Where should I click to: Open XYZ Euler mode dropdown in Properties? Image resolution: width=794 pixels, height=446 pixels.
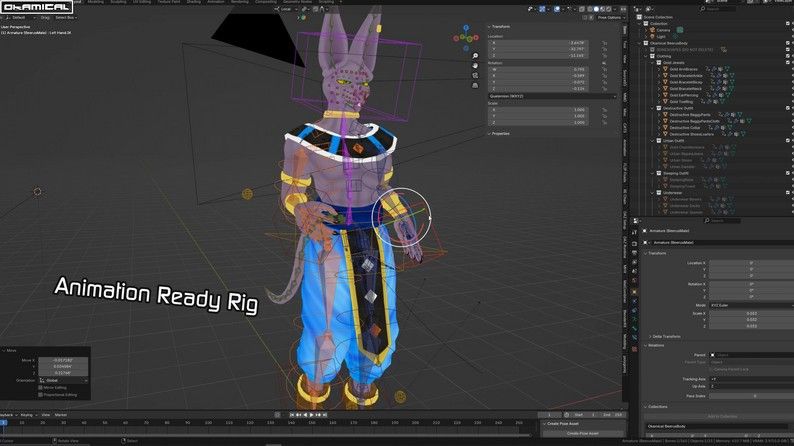(751, 305)
